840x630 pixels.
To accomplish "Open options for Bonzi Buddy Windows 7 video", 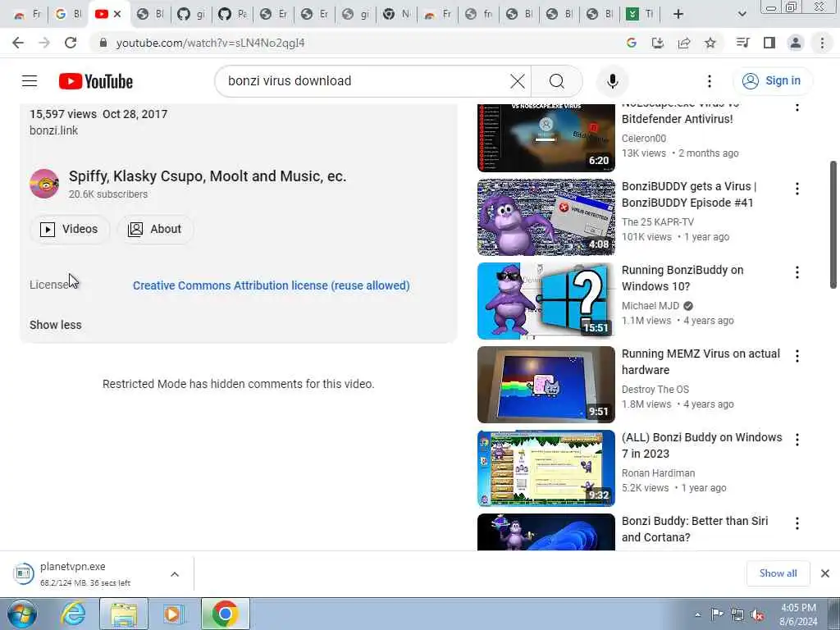I will click(x=797, y=440).
